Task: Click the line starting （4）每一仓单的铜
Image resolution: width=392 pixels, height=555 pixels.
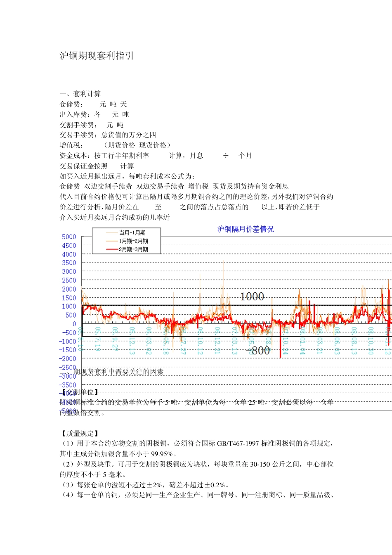Action: pyautogui.click(x=196, y=495)
